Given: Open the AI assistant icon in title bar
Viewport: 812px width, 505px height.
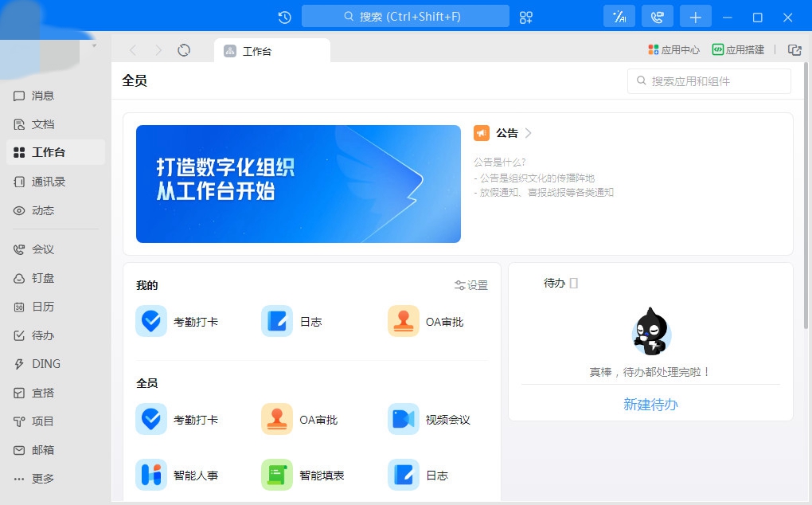Looking at the screenshot, I should point(619,17).
